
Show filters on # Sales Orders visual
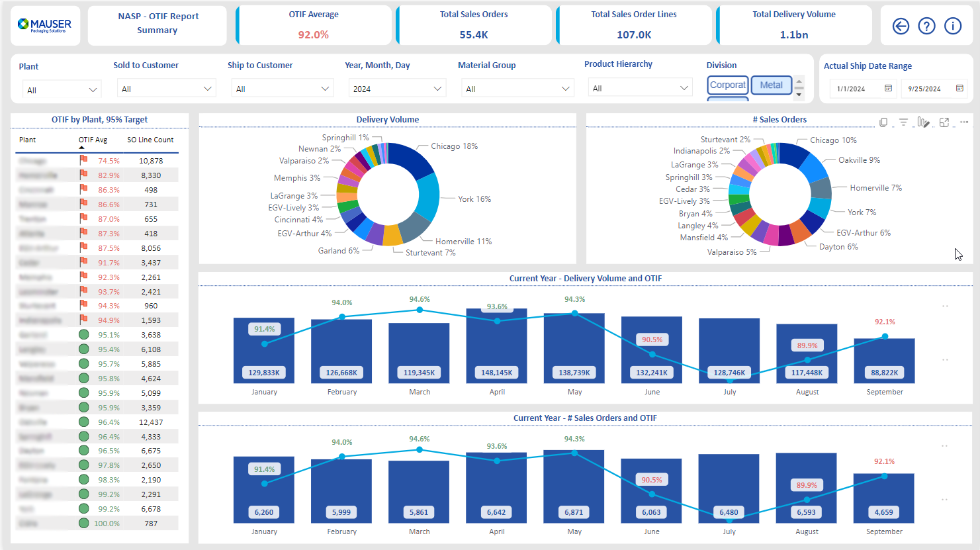coord(903,122)
